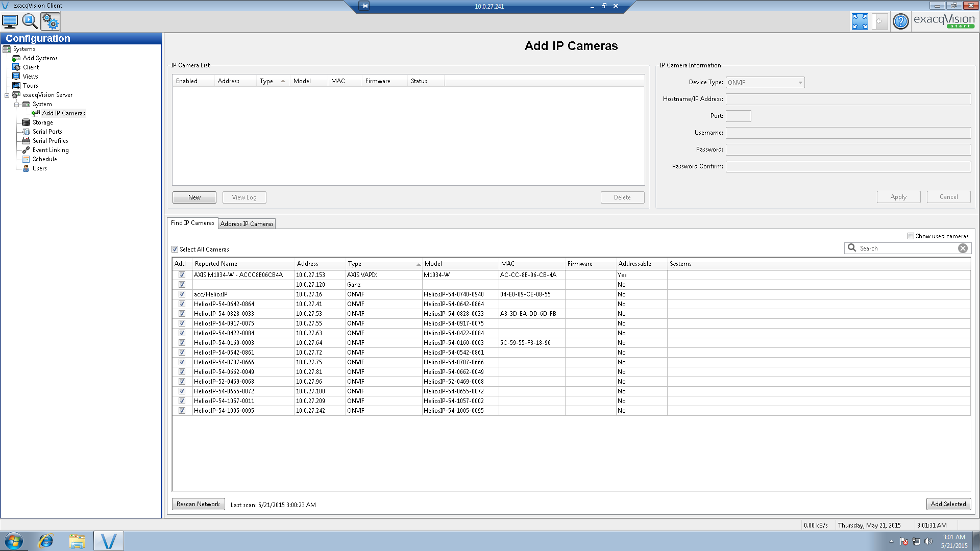This screenshot has height=551, width=980.
Task: Select Storage in configuration tree
Action: 43,122
